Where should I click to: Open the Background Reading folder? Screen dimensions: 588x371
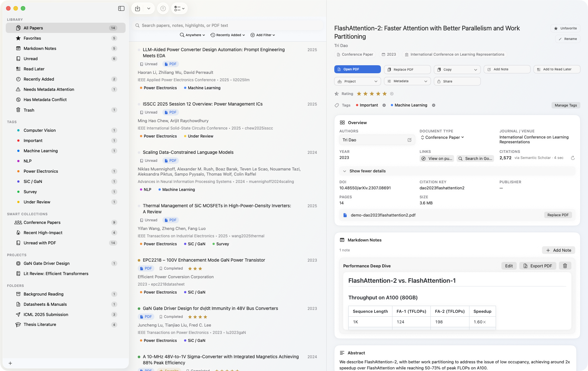click(x=66, y=294)
